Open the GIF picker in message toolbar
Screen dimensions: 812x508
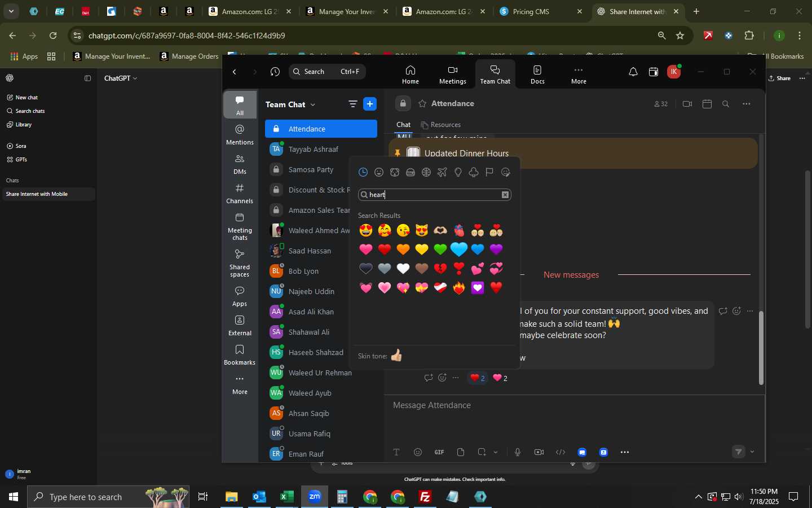[x=439, y=452]
